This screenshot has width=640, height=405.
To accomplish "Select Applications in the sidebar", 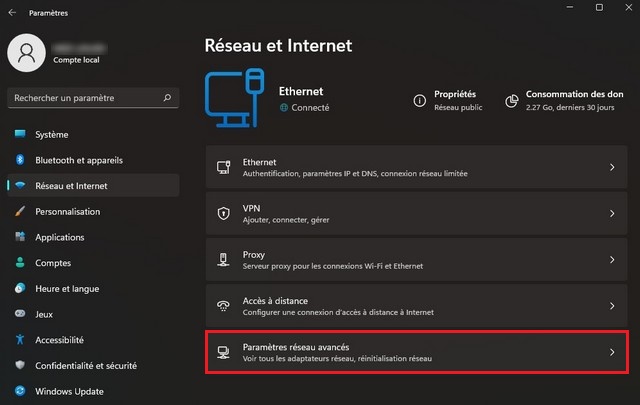I will (x=60, y=237).
